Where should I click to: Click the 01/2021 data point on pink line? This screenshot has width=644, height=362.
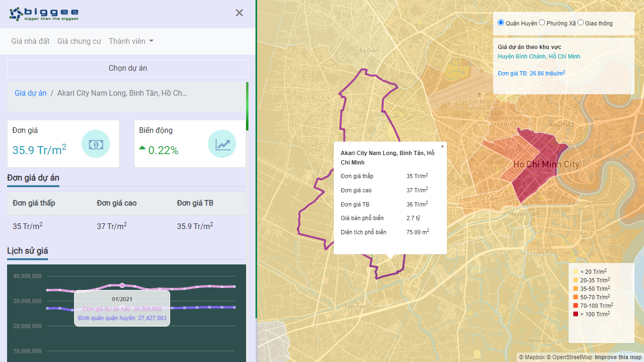pyautogui.click(x=122, y=285)
